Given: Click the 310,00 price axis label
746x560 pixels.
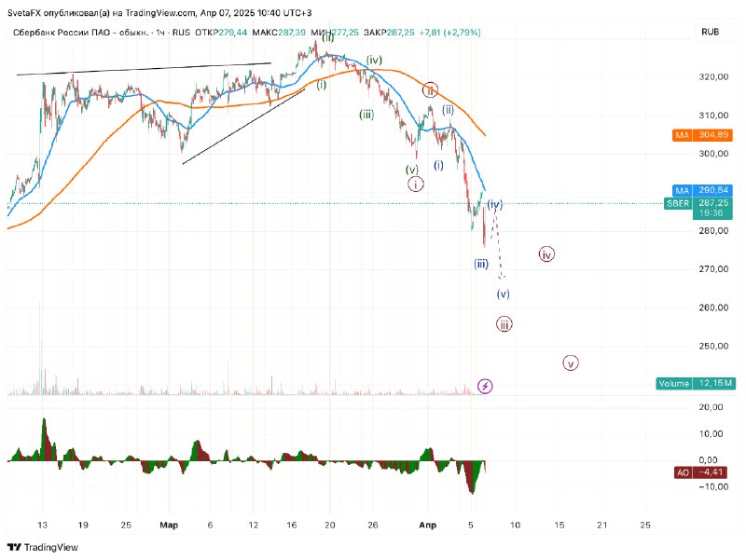Looking at the screenshot, I should pyautogui.click(x=713, y=115).
